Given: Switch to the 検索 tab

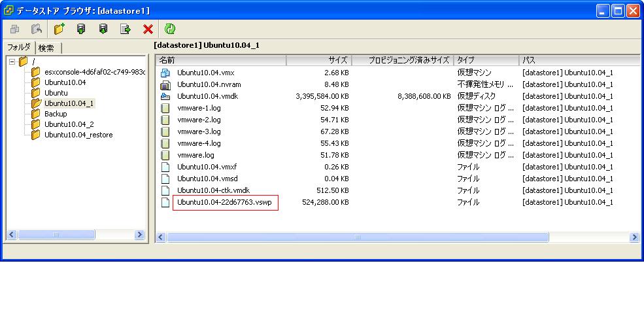Looking at the screenshot, I should pos(46,48).
